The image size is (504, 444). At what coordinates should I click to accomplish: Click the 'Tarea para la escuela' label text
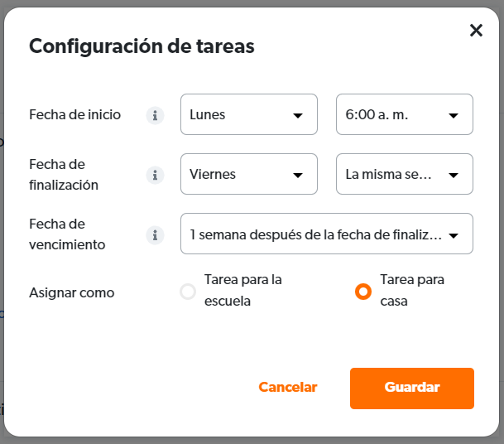point(243,290)
